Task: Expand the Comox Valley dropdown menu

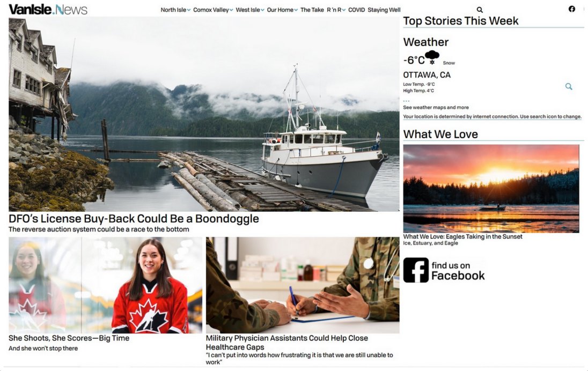Action: pos(213,10)
